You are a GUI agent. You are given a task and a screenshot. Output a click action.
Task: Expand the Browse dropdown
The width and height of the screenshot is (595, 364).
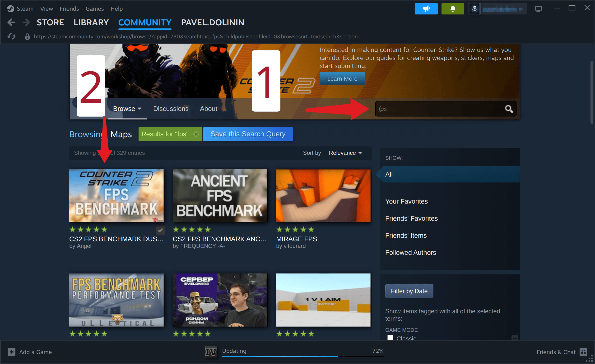coord(127,109)
